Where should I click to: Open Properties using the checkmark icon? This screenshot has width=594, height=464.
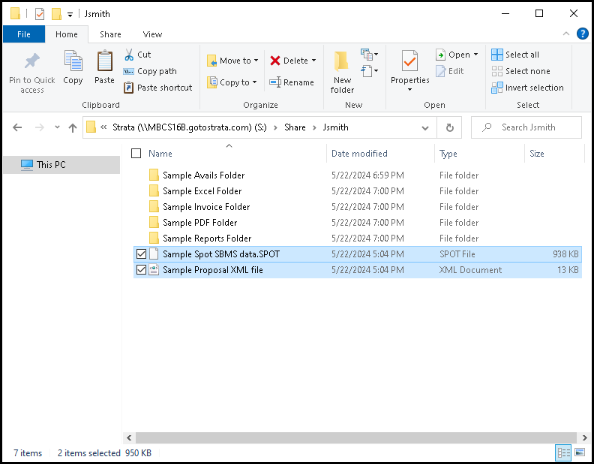pyautogui.click(x=410, y=61)
